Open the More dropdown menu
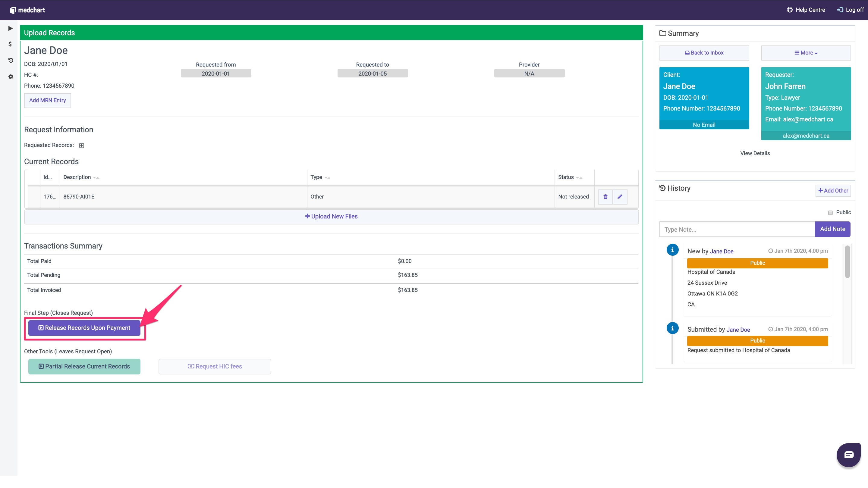 point(806,53)
